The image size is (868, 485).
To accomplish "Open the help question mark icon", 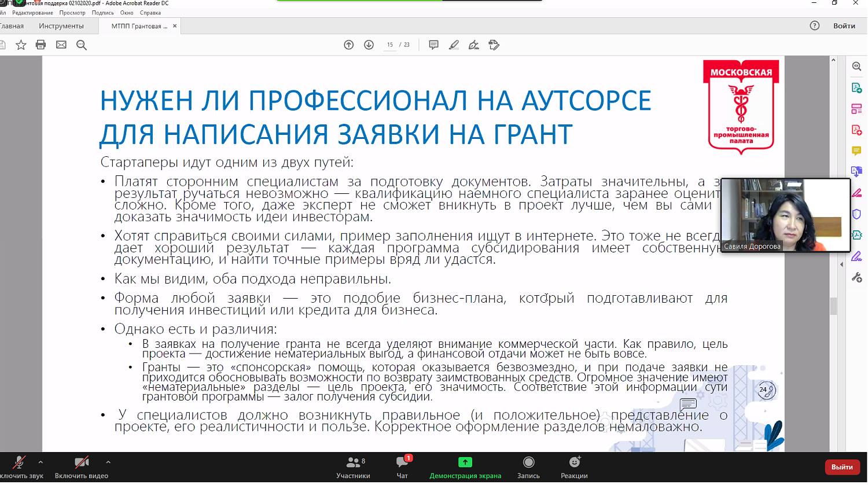I will click(815, 25).
